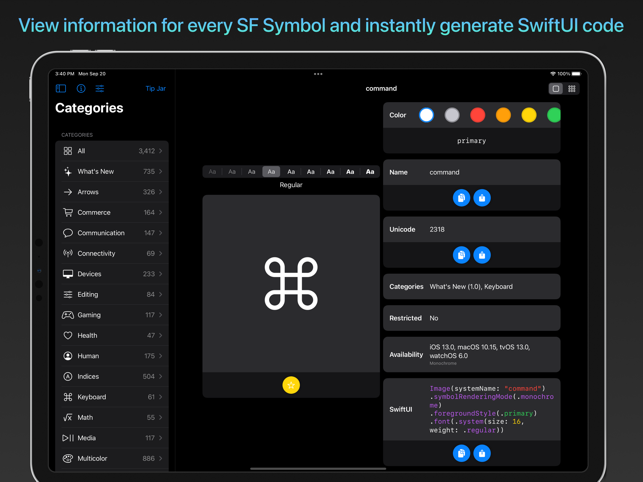Tap the Wi-Fi icon in status bar

(x=553, y=74)
